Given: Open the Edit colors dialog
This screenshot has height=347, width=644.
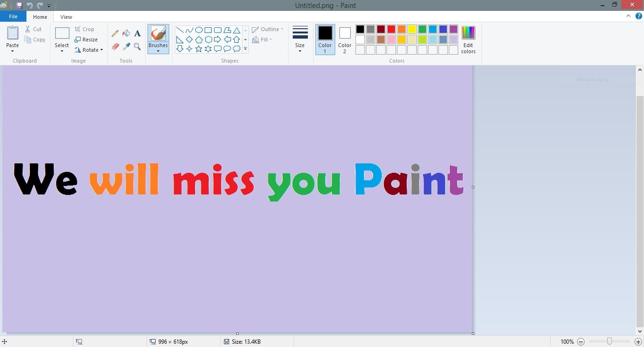Looking at the screenshot, I should tap(468, 40).
